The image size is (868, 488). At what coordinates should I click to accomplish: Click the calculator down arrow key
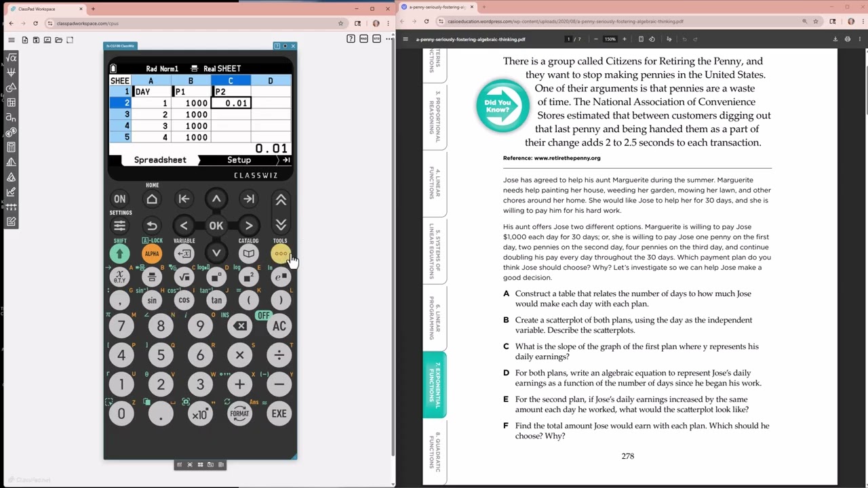(216, 253)
